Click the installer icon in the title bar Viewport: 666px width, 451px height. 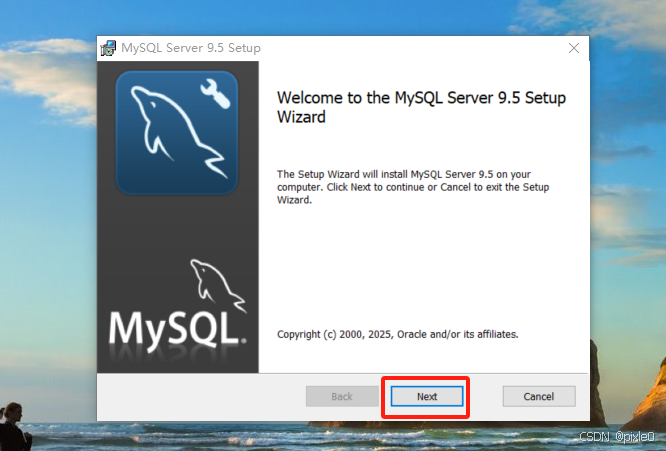point(108,48)
